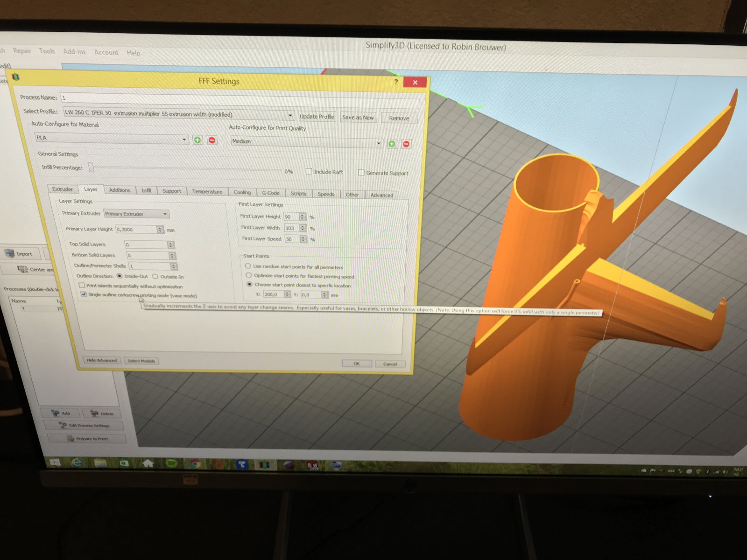Adjust Top Solid Layers spinner
This screenshot has height=560, width=747.
pyautogui.click(x=171, y=245)
